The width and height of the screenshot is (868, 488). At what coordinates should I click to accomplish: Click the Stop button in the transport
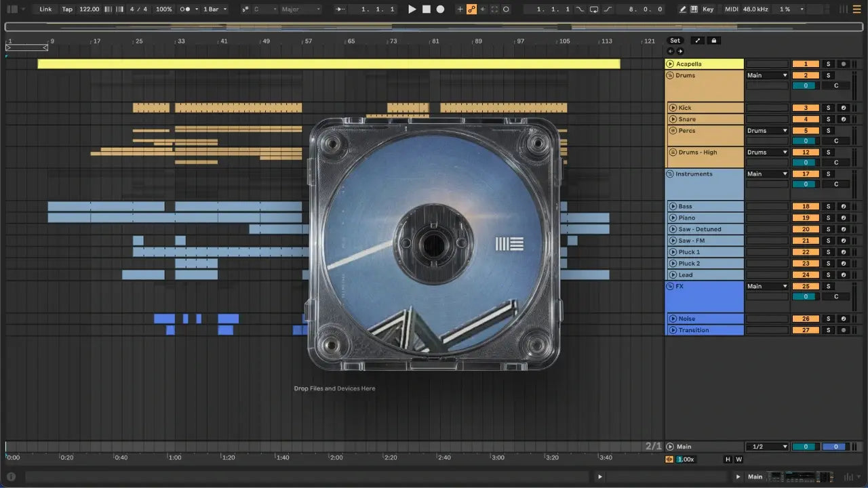pyautogui.click(x=426, y=9)
